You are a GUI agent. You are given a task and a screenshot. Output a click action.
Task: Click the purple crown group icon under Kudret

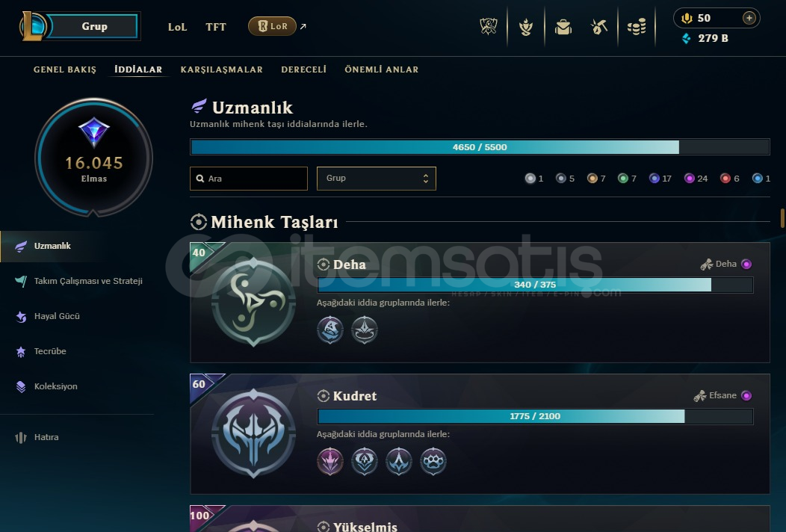(330, 461)
